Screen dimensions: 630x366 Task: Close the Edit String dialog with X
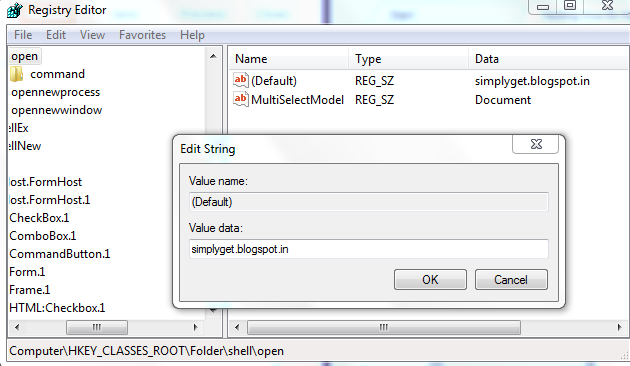[536, 144]
